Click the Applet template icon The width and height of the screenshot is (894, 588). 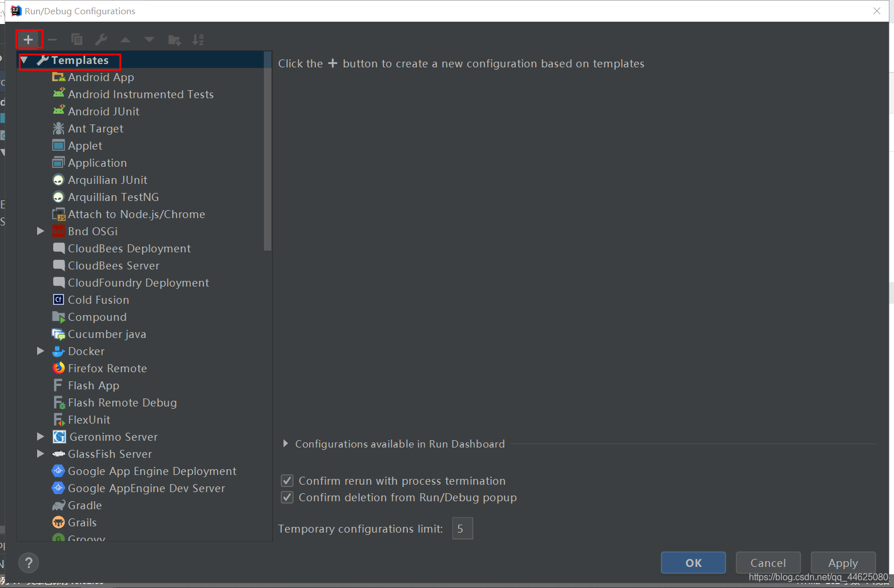[x=58, y=146]
